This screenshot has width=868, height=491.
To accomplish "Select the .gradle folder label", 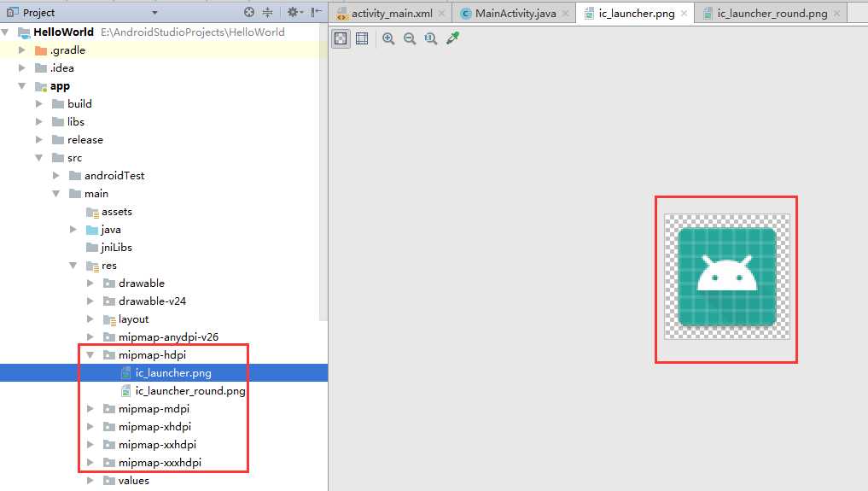I will (x=67, y=50).
